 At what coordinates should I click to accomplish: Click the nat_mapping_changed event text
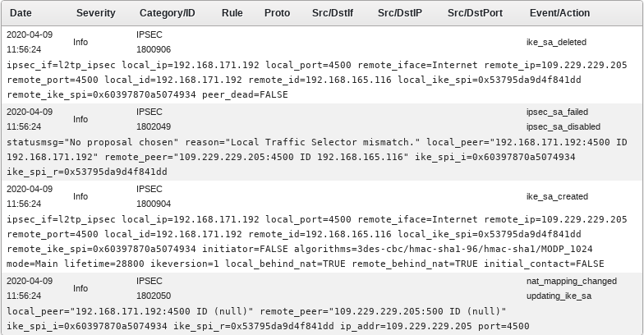pos(571,281)
